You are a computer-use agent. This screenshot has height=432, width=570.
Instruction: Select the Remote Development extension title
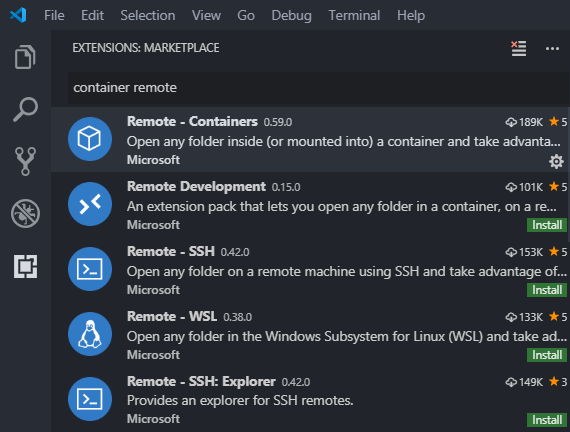[x=196, y=187]
